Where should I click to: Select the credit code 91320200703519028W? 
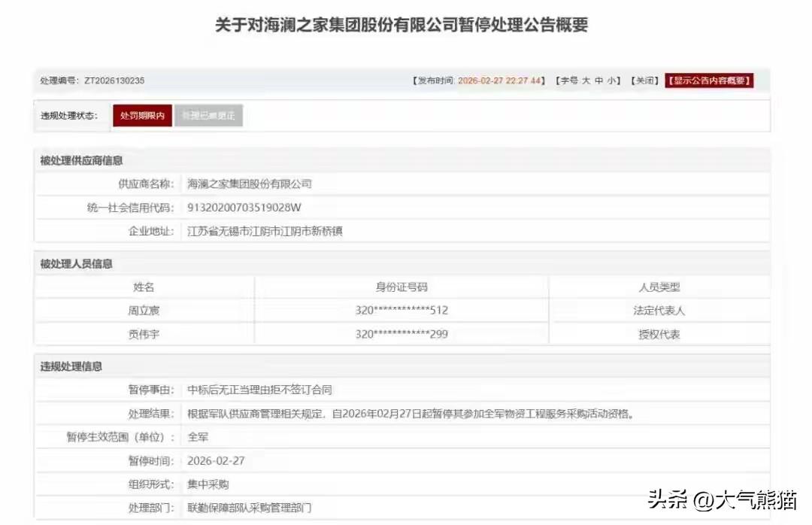[244, 208]
